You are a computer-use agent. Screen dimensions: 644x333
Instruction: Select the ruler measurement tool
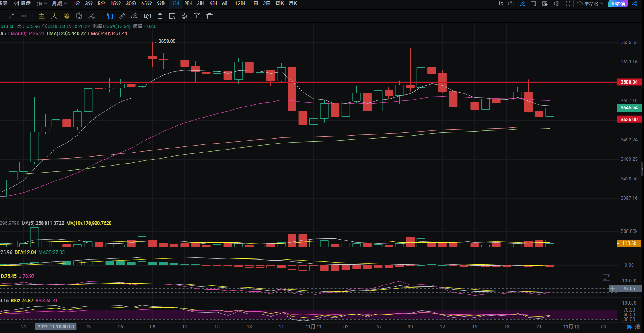tap(122, 16)
